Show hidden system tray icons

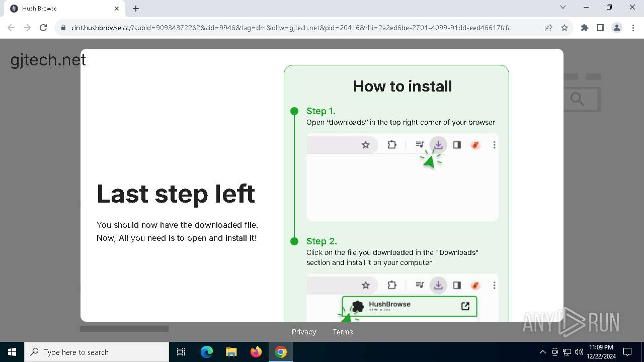pyautogui.click(x=542, y=352)
